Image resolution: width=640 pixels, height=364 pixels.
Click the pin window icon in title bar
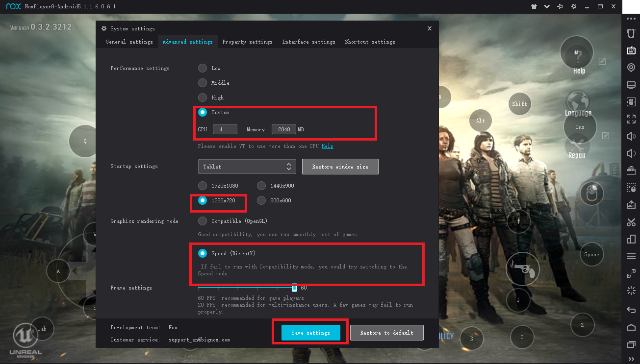[560, 7]
